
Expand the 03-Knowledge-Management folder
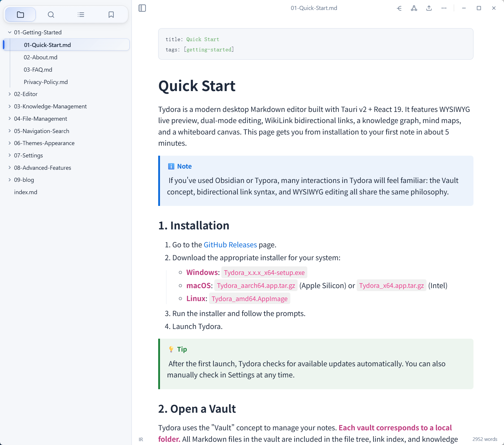click(x=9, y=106)
